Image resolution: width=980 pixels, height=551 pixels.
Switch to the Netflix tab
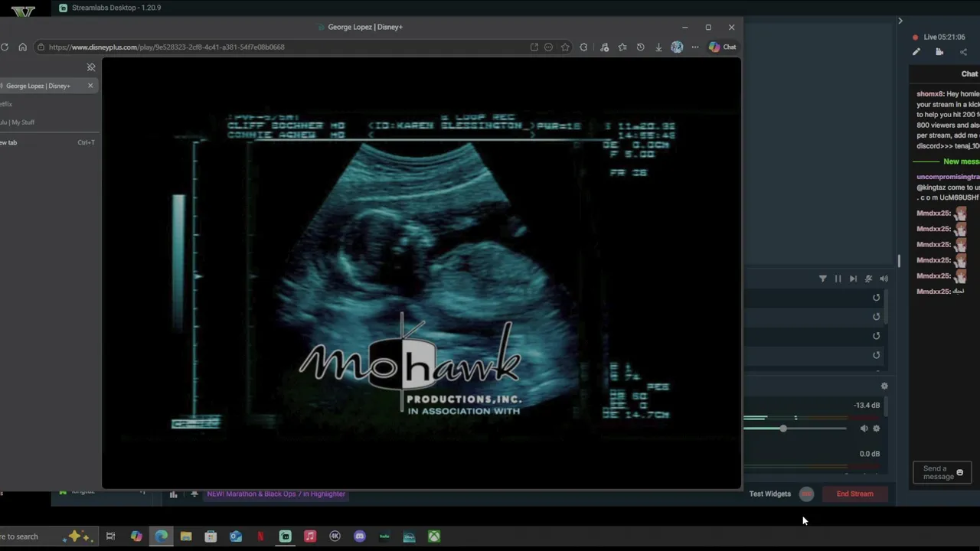(x=6, y=104)
